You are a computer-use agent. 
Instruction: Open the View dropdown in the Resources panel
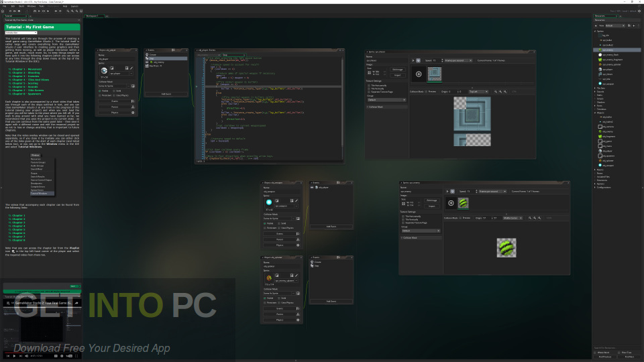coord(615,25)
